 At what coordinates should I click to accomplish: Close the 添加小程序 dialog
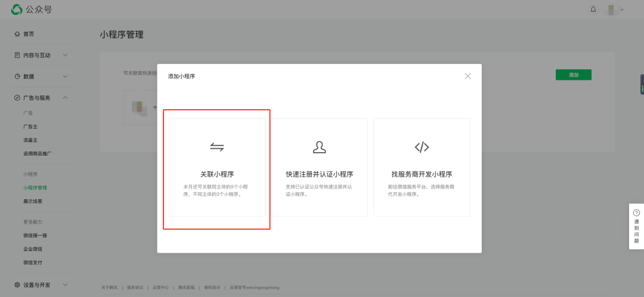467,76
